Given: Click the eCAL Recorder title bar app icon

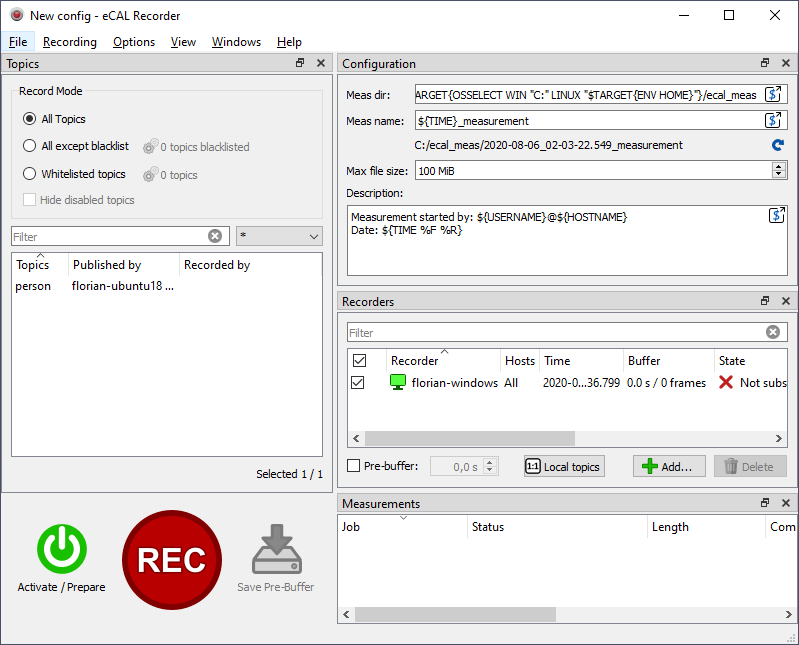Looking at the screenshot, I should click(17, 15).
